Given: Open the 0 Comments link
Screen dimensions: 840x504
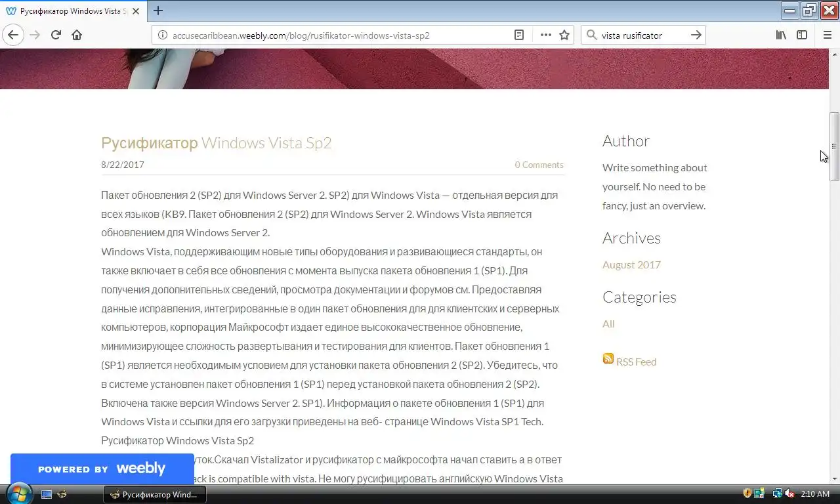Looking at the screenshot, I should coord(539,165).
